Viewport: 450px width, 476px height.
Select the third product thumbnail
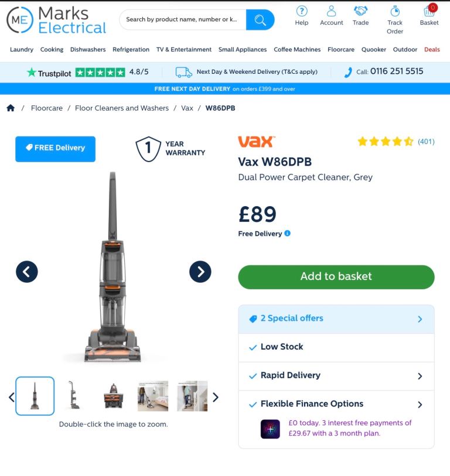(113, 396)
